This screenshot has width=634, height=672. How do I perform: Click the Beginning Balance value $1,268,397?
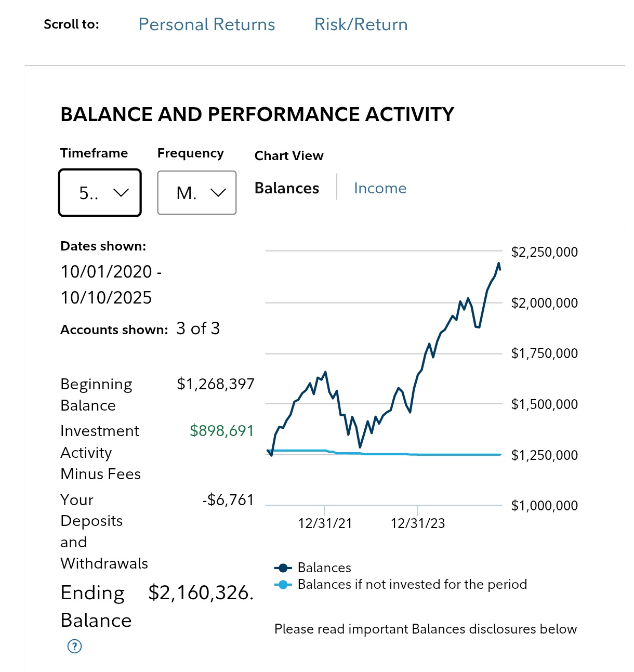pyautogui.click(x=216, y=384)
